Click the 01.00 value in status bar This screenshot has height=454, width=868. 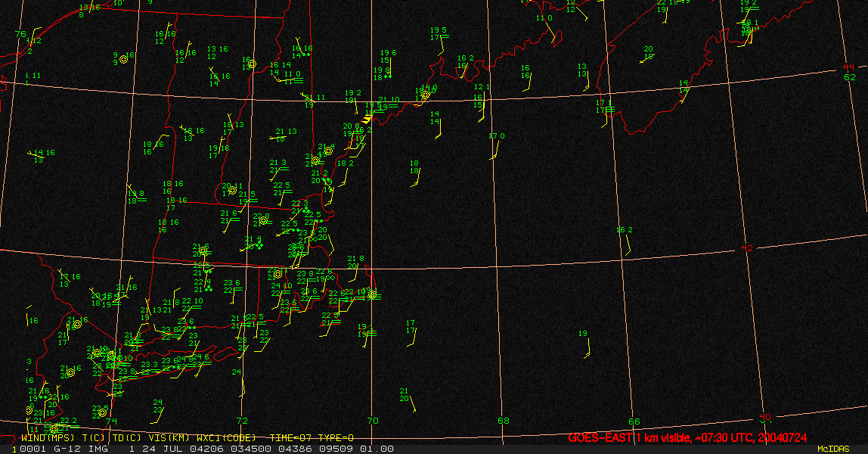coord(377,449)
